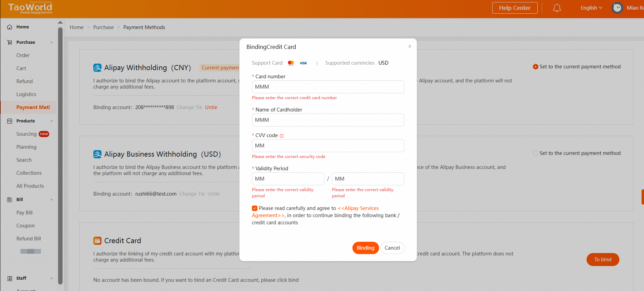The image size is (644, 291).
Task: Open Sourcing in the sidebar
Action: click(26, 134)
